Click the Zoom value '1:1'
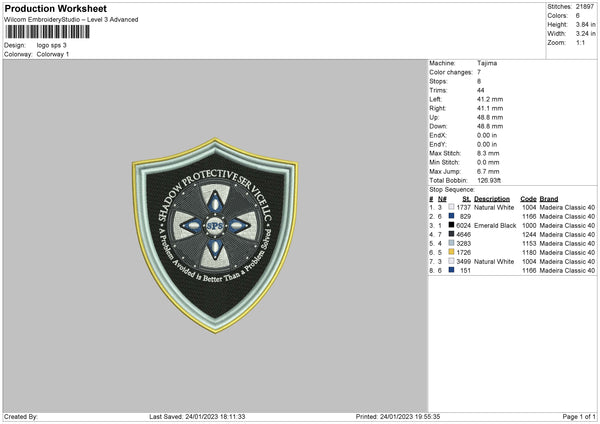 [x=580, y=42]
